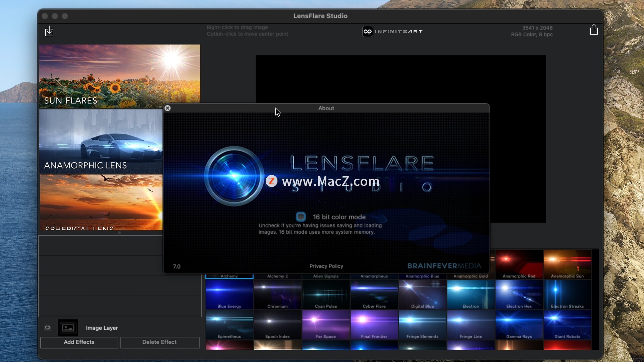
Task: Select the Anamorphic Red flare preset
Action: [x=519, y=264]
